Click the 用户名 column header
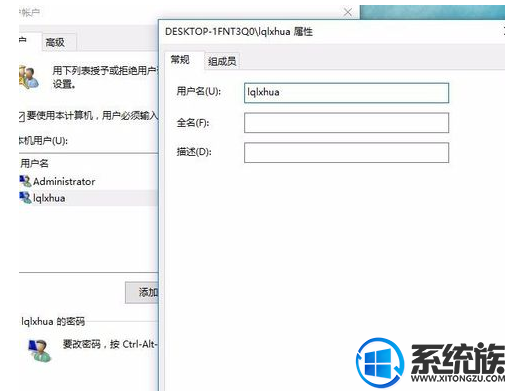This screenshot has width=505, height=391. [x=34, y=163]
